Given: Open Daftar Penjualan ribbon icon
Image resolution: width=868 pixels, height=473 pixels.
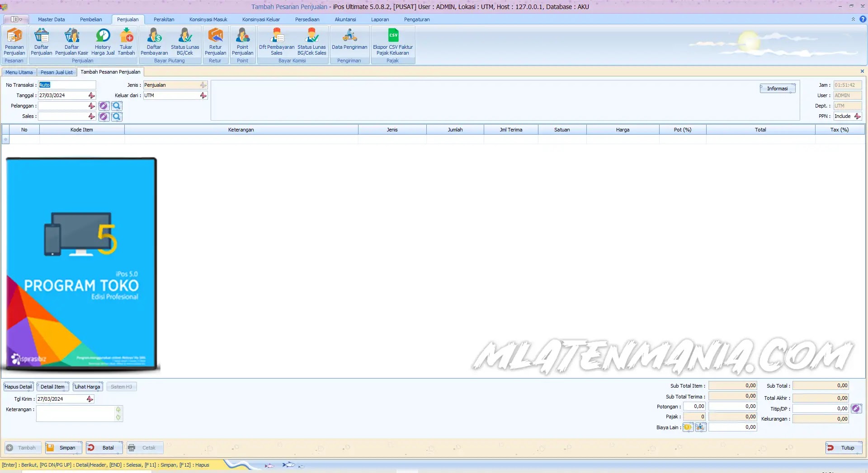Looking at the screenshot, I should coord(41,42).
